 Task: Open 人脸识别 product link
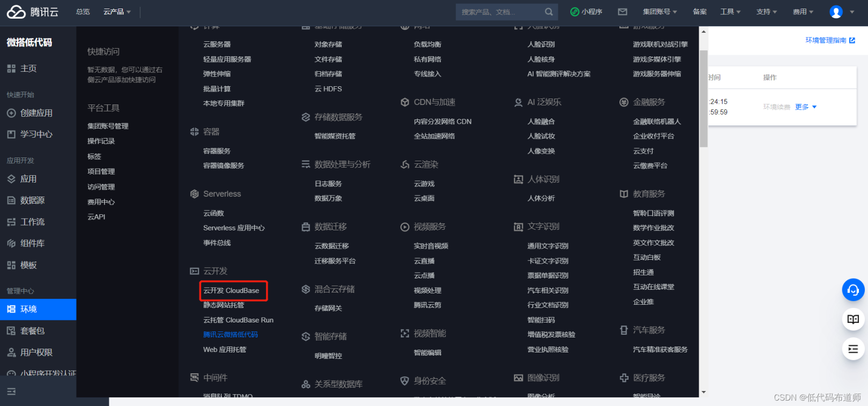pyautogui.click(x=541, y=44)
